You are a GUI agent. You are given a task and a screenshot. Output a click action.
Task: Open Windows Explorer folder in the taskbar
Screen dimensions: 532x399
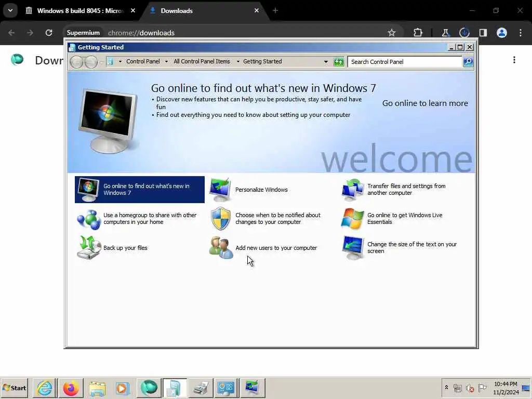coord(97,388)
